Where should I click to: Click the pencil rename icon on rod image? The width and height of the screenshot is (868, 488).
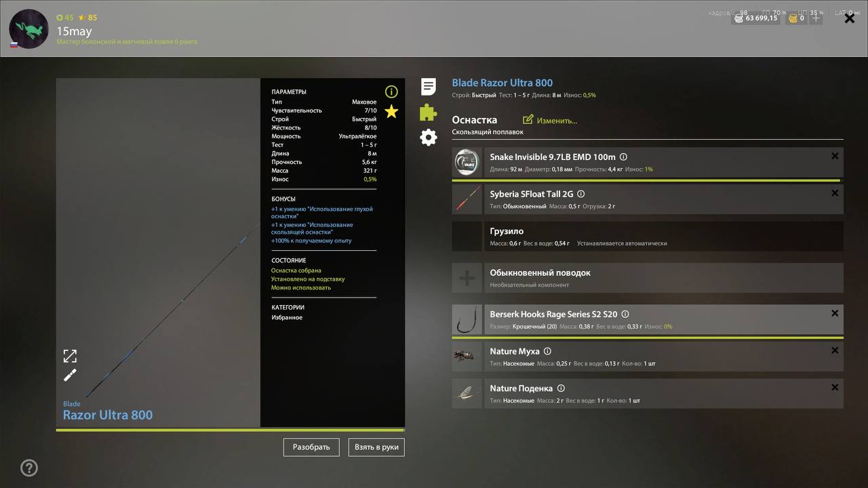pos(70,375)
